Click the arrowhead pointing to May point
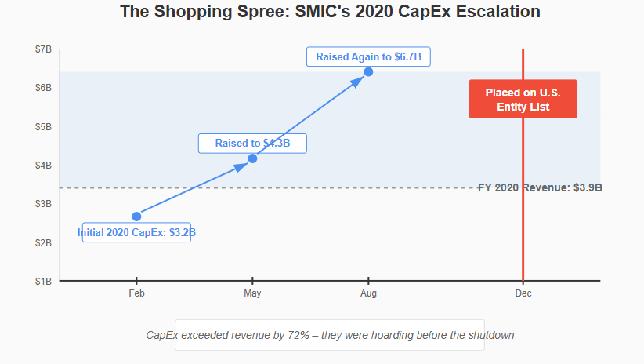 [x=241, y=166]
